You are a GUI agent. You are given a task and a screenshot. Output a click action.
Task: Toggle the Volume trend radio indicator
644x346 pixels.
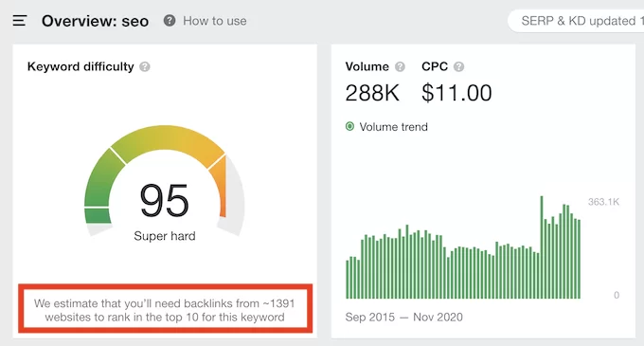click(349, 126)
